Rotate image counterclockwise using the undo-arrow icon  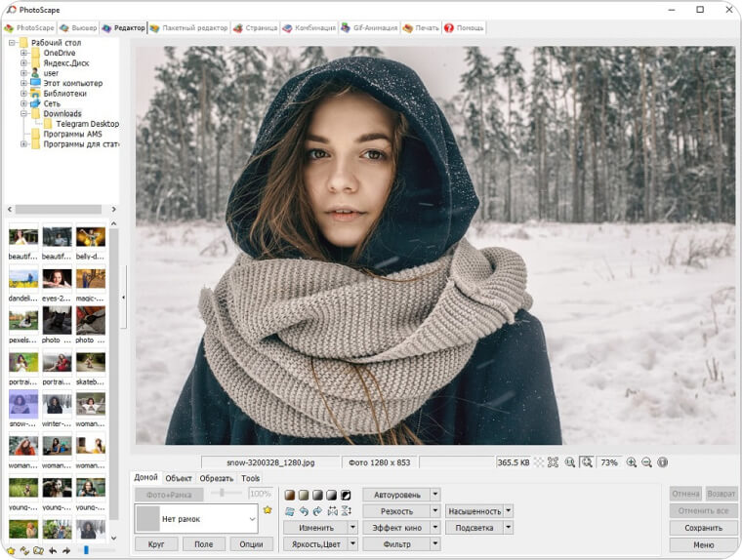click(x=304, y=511)
